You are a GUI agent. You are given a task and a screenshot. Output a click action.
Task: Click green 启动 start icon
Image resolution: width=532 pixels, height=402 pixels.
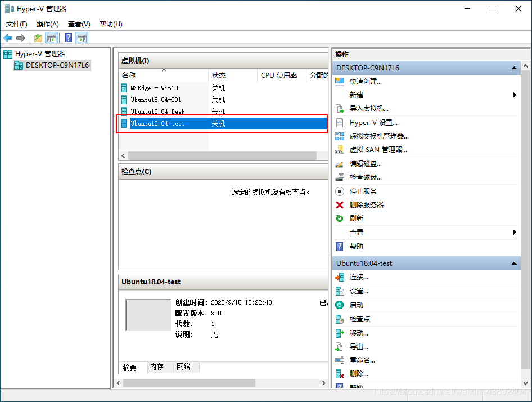340,305
